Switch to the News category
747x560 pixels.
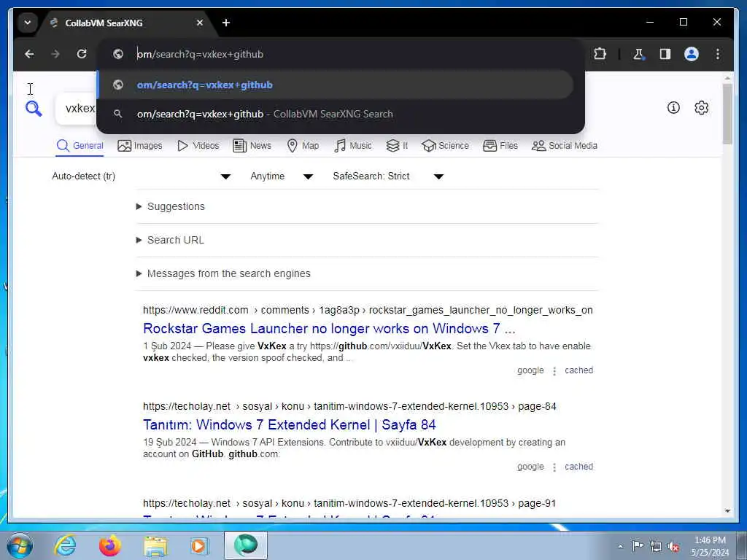[x=252, y=146]
